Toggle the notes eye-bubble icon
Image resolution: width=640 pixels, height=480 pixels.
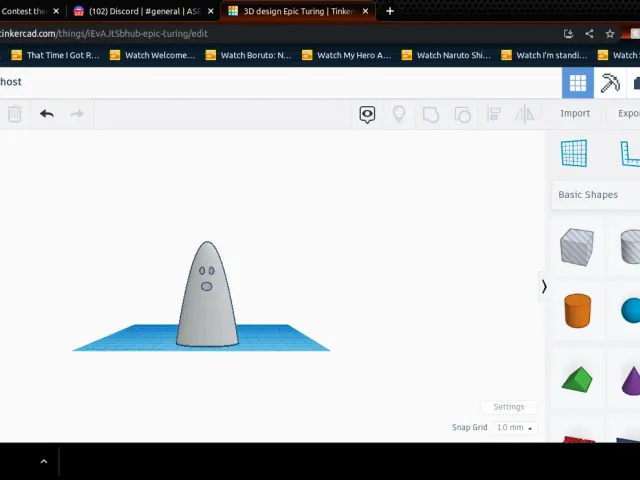367,114
